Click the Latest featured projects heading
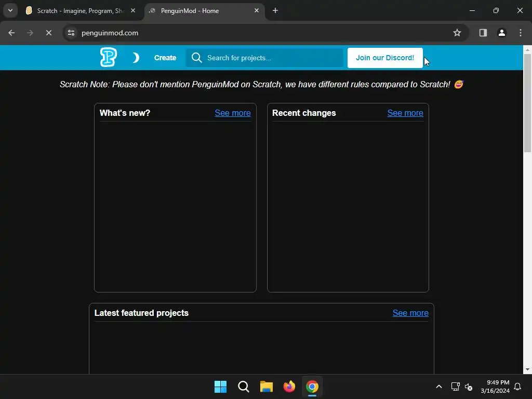Screen dimensions: 532x399 click(141, 313)
